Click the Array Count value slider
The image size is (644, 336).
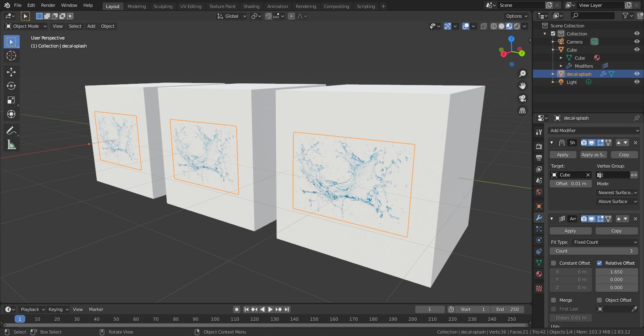[594, 251]
